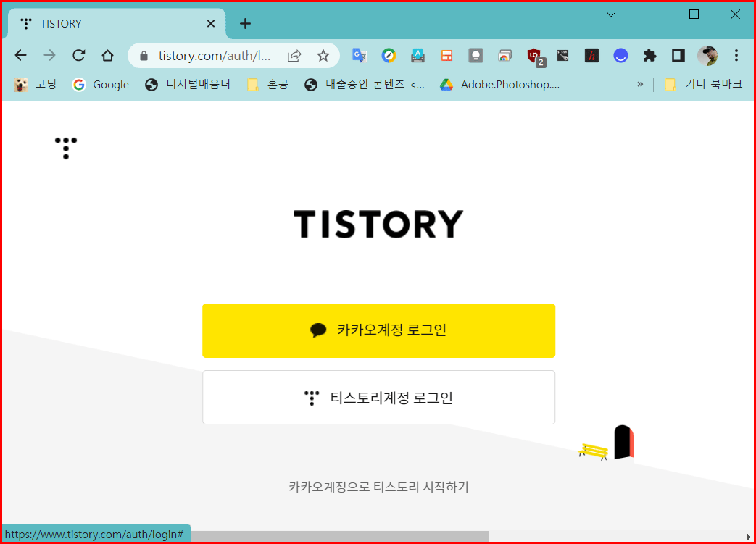Viewport: 756px width, 544px height.
Task: Share this page via share icon
Action: pos(294,56)
